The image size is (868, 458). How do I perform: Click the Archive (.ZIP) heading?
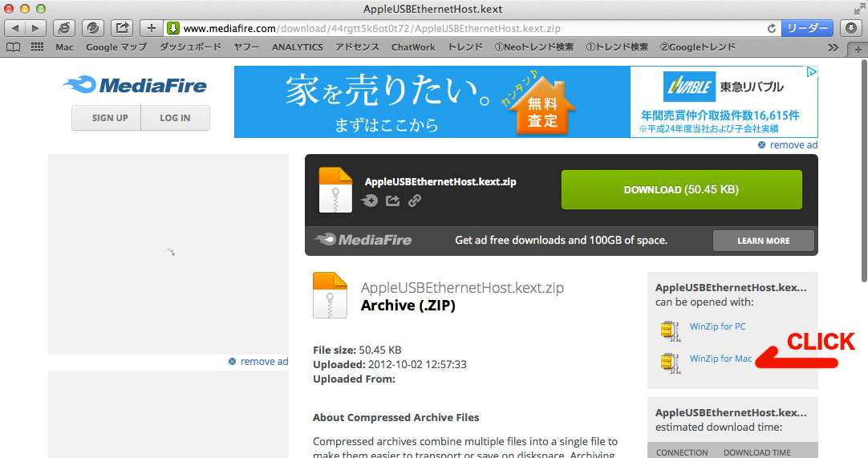[408, 305]
